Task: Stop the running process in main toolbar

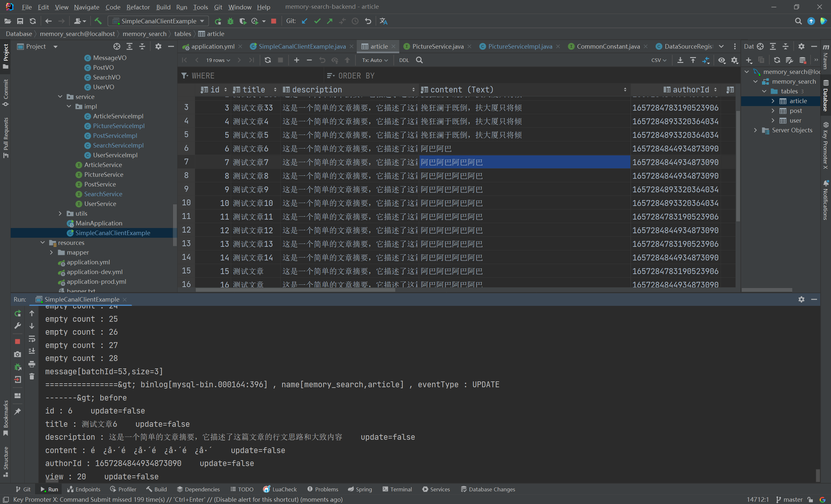Action: point(274,21)
